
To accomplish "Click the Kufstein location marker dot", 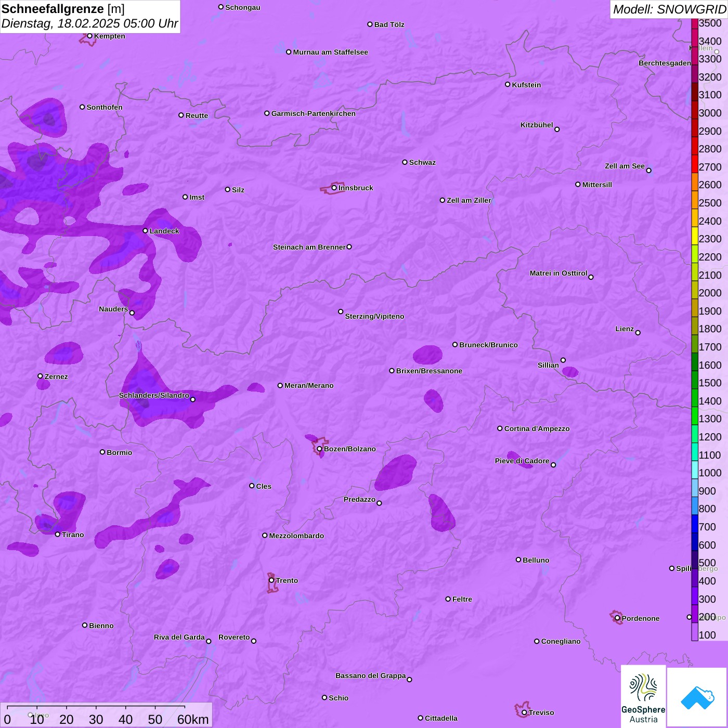I will pyautogui.click(x=508, y=84).
